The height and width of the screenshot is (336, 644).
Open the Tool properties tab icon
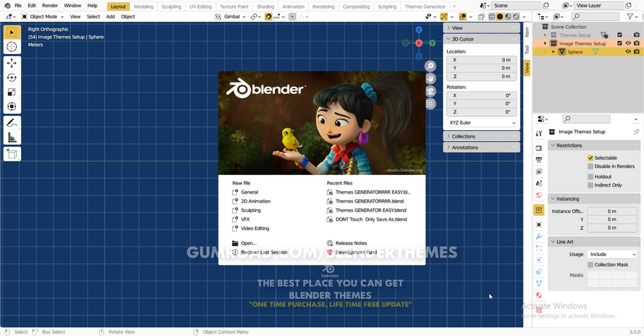click(539, 133)
